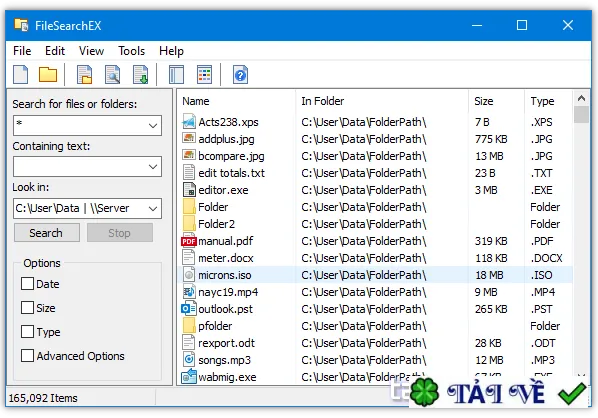Select the .MP3 type cell
This screenshot has height=418, width=598.
tap(543, 360)
